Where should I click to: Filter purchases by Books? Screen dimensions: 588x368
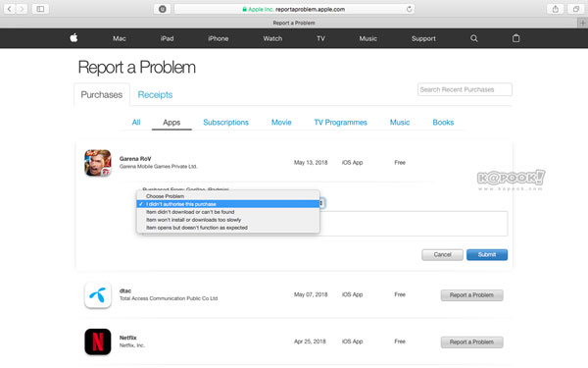click(443, 122)
